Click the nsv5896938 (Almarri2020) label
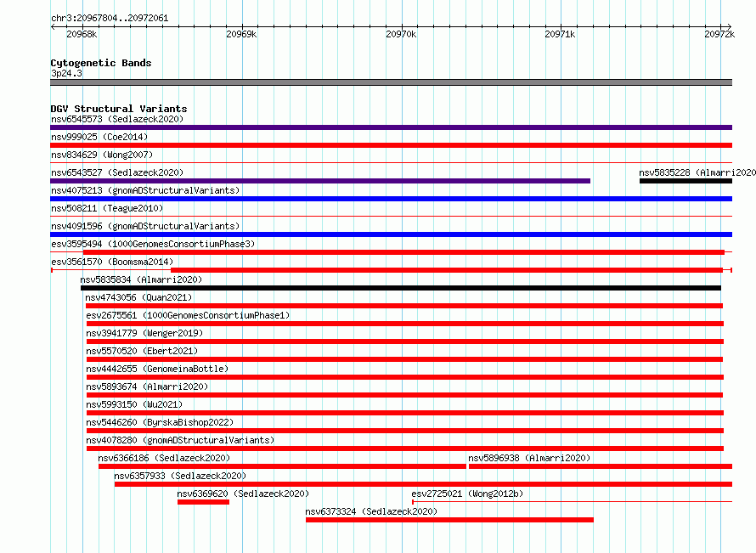 click(x=529, y=458)
